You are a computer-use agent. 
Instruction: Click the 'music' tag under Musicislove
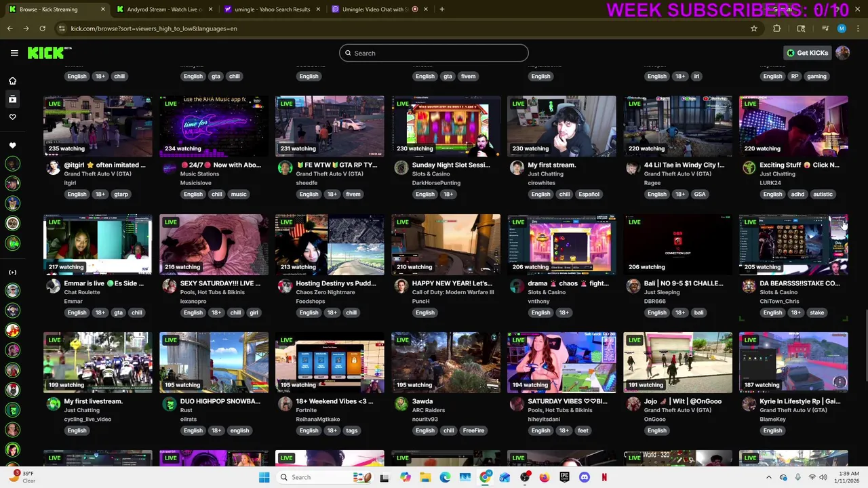[x=239, y=194]
